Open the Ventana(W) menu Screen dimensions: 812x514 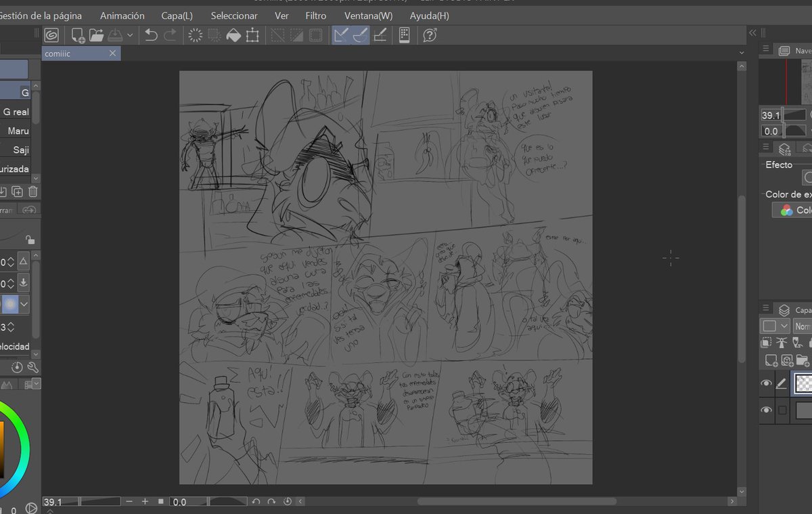[x=368, y=16]
